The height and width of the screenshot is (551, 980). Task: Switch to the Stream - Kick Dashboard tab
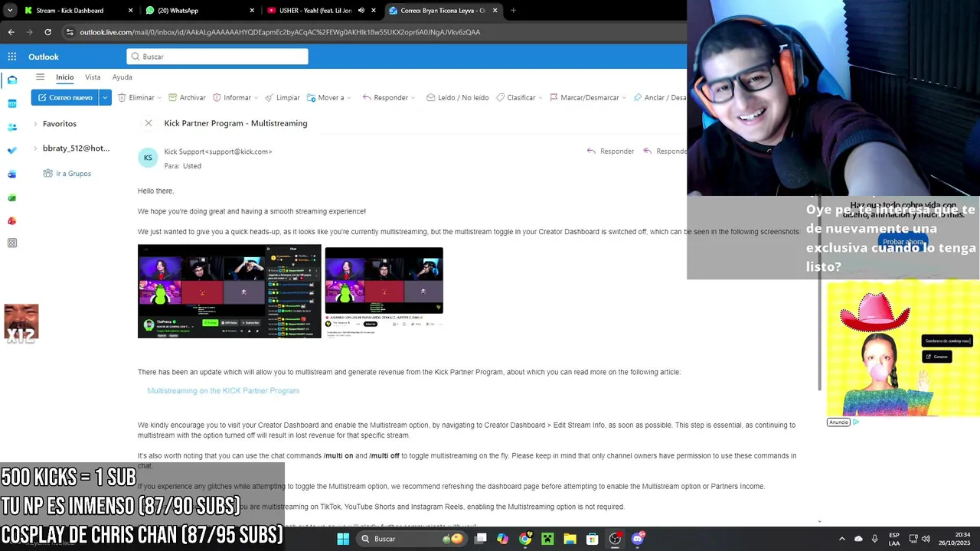[78, 11]
